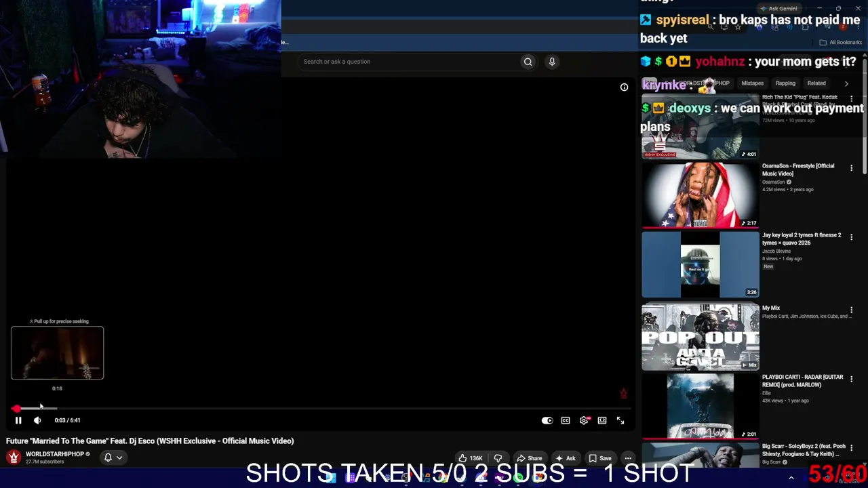Show more filter chips with right arrow

pos(846,83)
